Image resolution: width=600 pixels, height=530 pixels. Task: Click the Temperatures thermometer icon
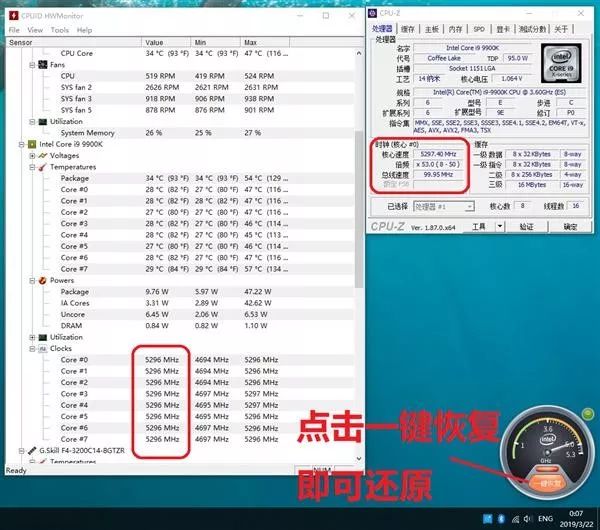coord(43,167)
